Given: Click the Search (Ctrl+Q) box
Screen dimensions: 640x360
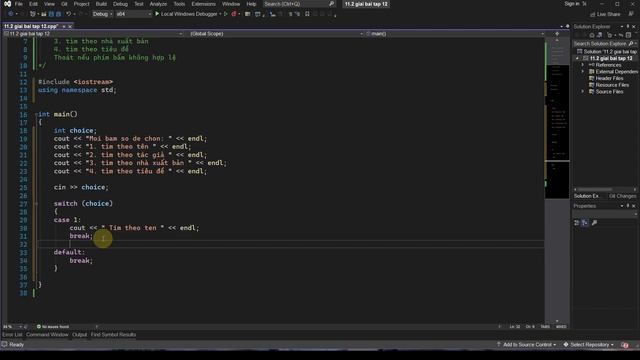Looking at the screenshot, I should click(x=299, y=4).
